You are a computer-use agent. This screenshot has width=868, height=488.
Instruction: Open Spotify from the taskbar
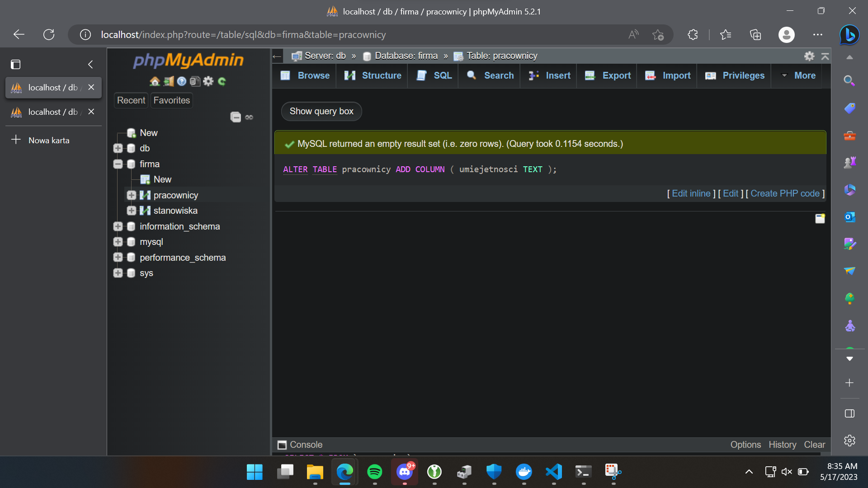[x=375, y=472]
